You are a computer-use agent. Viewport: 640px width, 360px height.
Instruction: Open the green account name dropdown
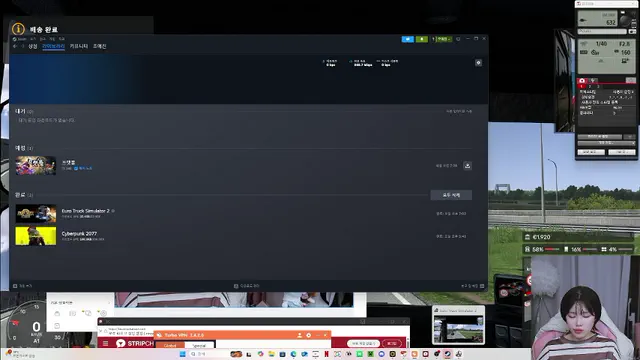(x=443, y=39)
